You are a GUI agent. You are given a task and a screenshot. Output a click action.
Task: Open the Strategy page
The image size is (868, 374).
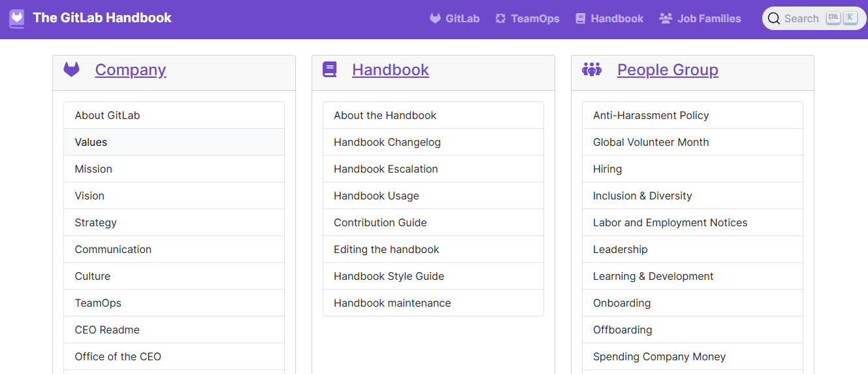(174, 222)
